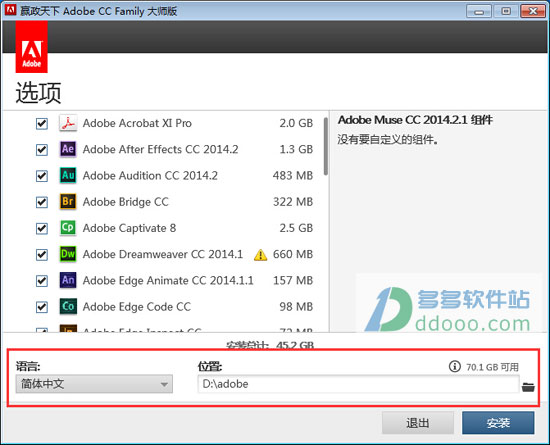550x445 pixels.
Task: Uncheck Adobe Acrobat XI Pro checkbox
Action: pos(42,123)
